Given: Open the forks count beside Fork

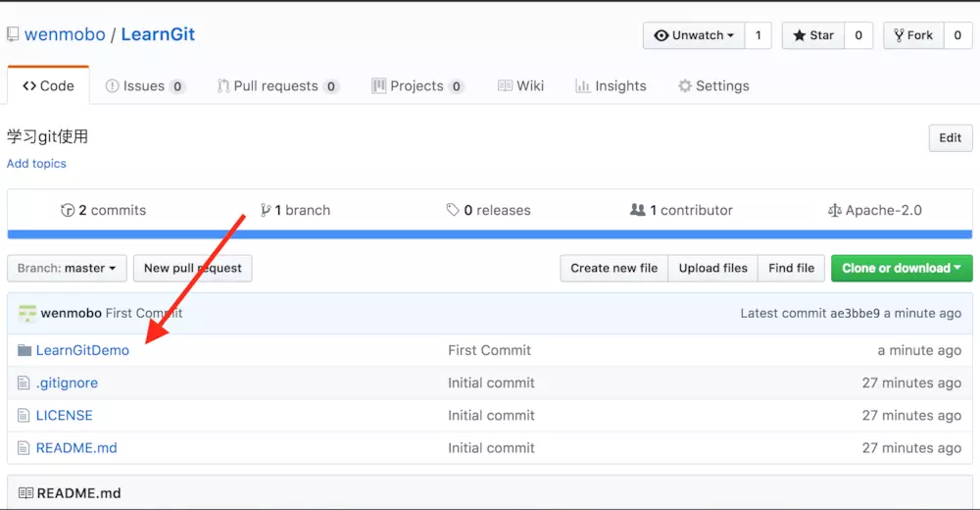Looking at the screenshot, I should tap(957, 35).
